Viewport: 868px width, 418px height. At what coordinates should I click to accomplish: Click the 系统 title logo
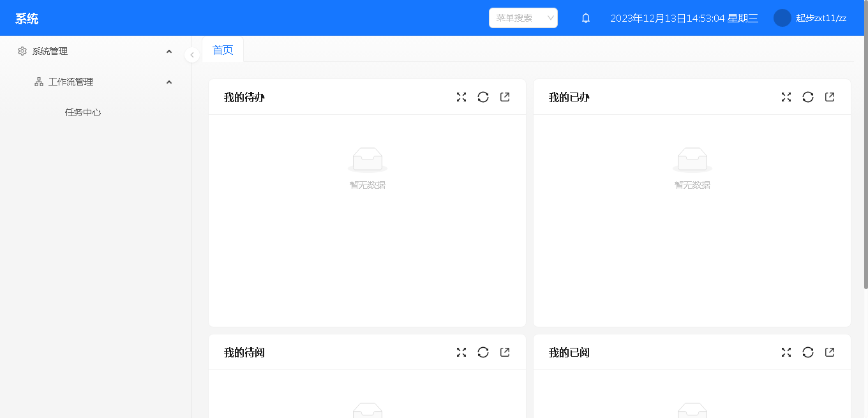tap(27, 19)
